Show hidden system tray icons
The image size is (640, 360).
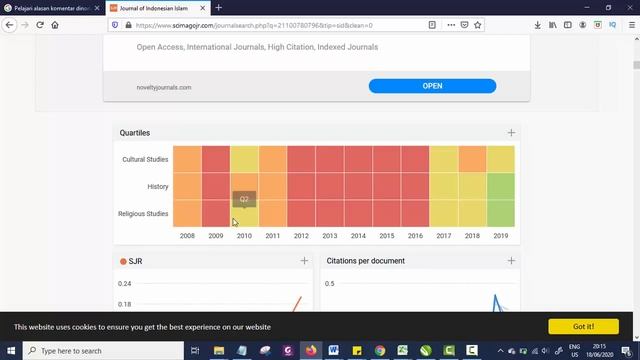tap(500, 351)
